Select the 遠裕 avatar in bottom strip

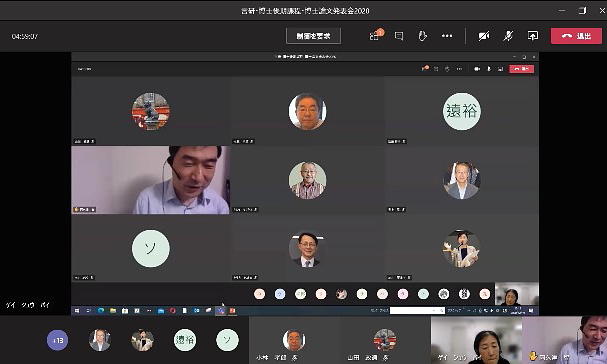click(185, 340)
